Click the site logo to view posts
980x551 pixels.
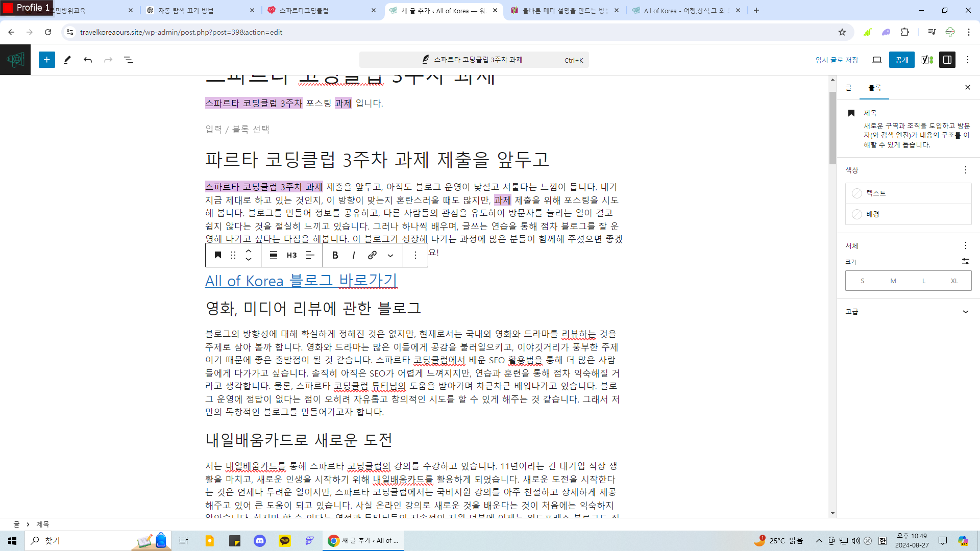(x=15, y=60)
